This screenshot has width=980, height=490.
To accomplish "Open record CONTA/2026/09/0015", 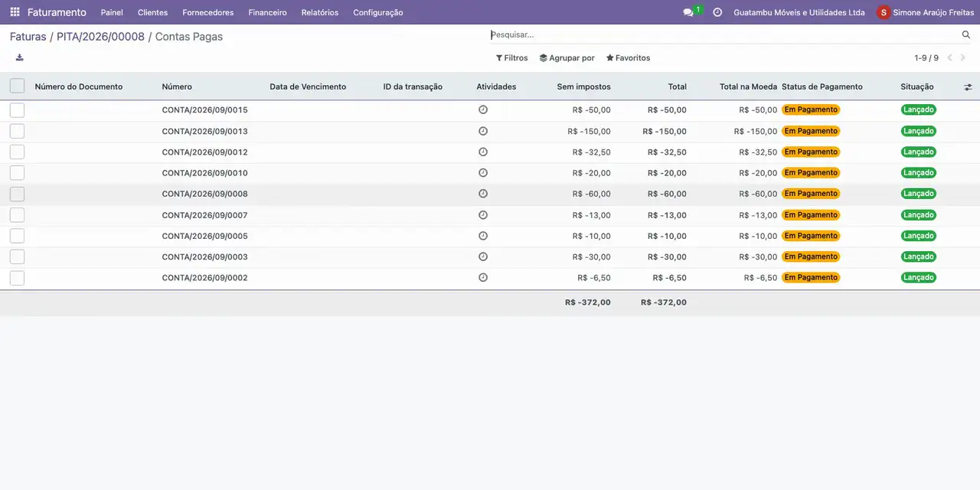I will pos(204,110).
